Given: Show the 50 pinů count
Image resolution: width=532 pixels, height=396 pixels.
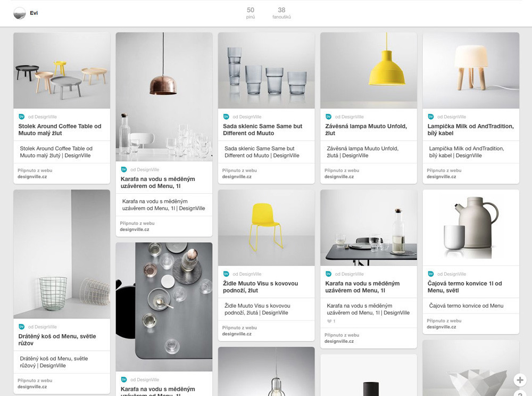Looking at the screenshot, I should (251, 13).
